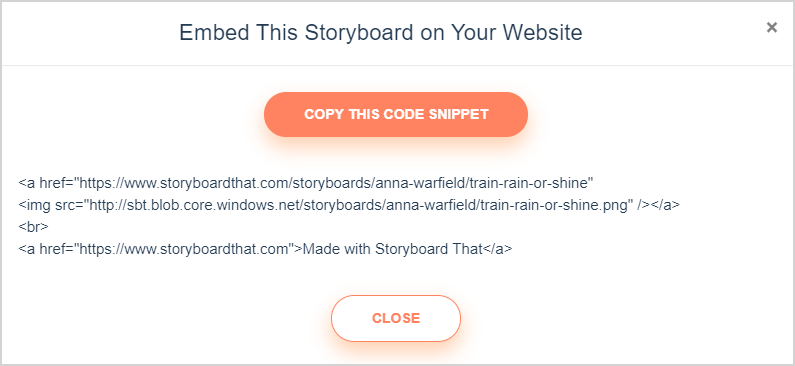Click the /></a> closing tags after the png
795x366 pixels.
[x=659, y=205]
